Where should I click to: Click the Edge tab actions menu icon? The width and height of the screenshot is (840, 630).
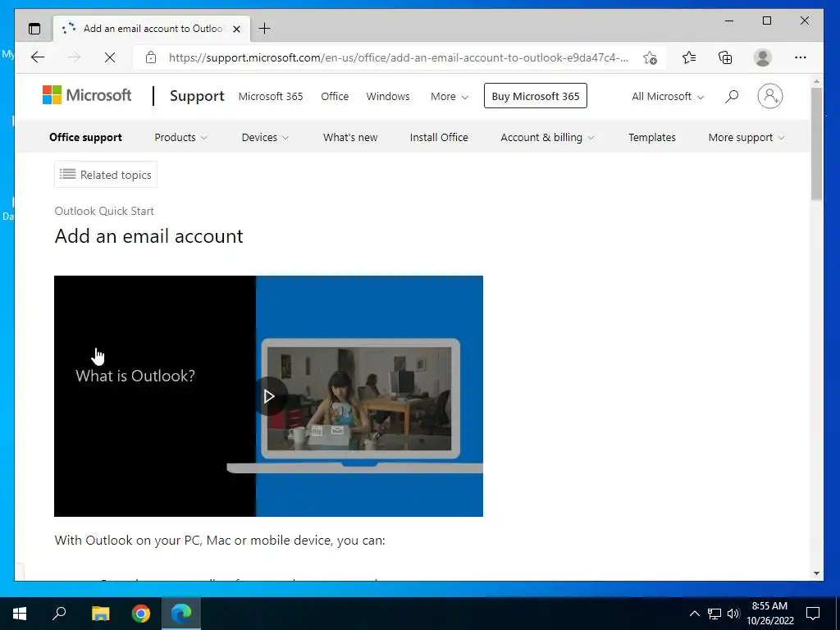(x=34, y=29)
